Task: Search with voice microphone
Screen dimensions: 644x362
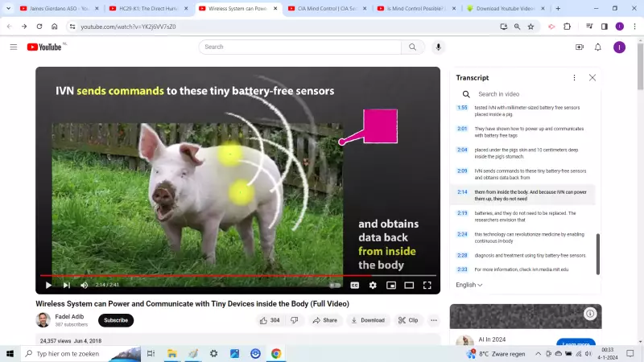Action: coord(439,47)
